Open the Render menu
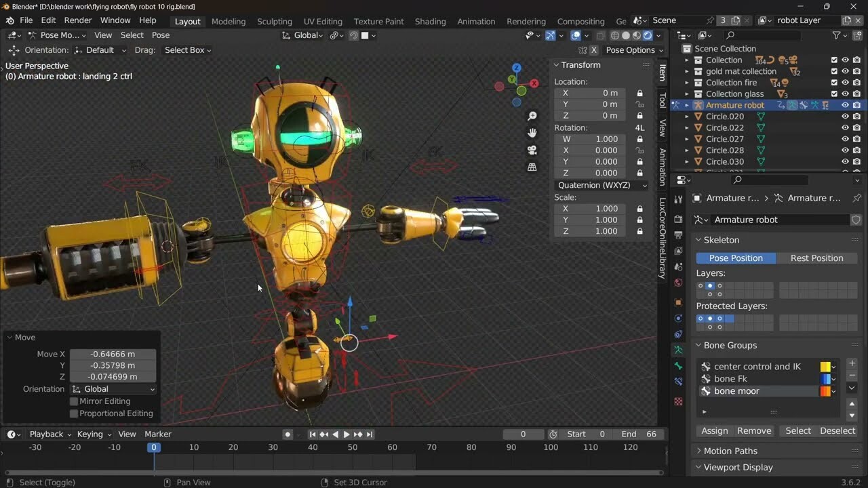Screen dimensions: 868x488 pos(78,20)
